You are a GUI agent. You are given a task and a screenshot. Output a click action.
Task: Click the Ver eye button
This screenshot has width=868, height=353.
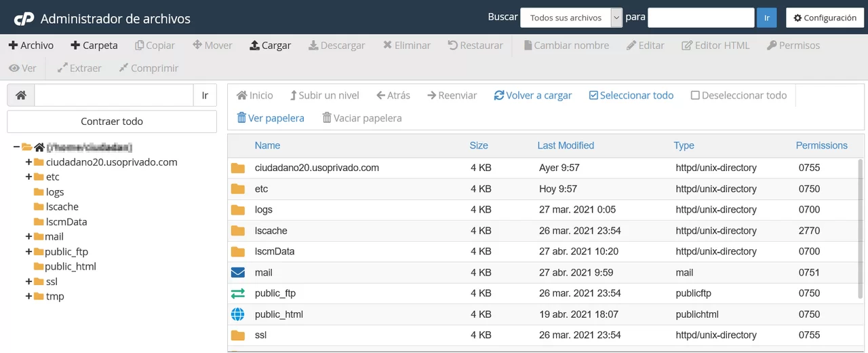pos(22,69)
